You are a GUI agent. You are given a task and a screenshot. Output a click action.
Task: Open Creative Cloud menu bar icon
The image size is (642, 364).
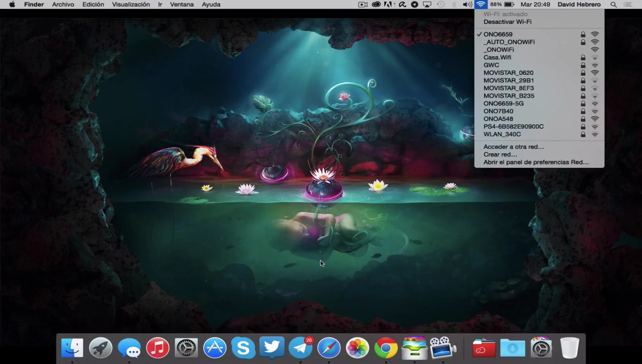[376, 4]
